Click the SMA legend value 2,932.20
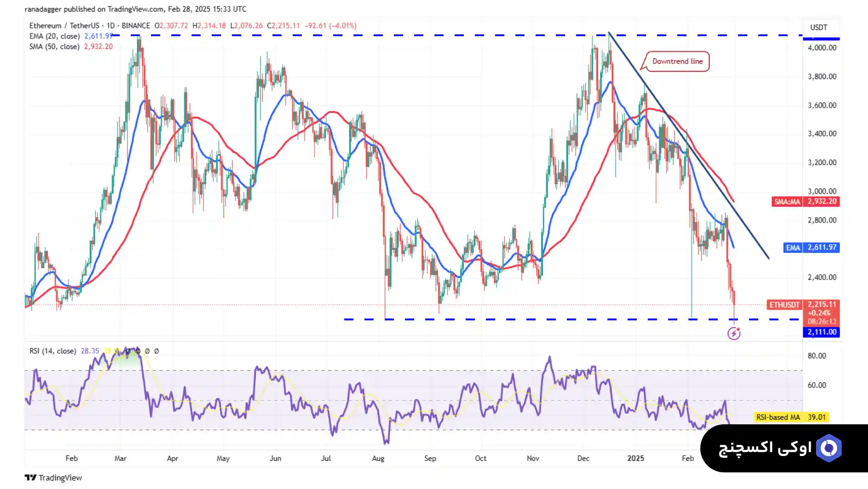Image resolution: width=868 pixels, height=489 pixels. 98,47
